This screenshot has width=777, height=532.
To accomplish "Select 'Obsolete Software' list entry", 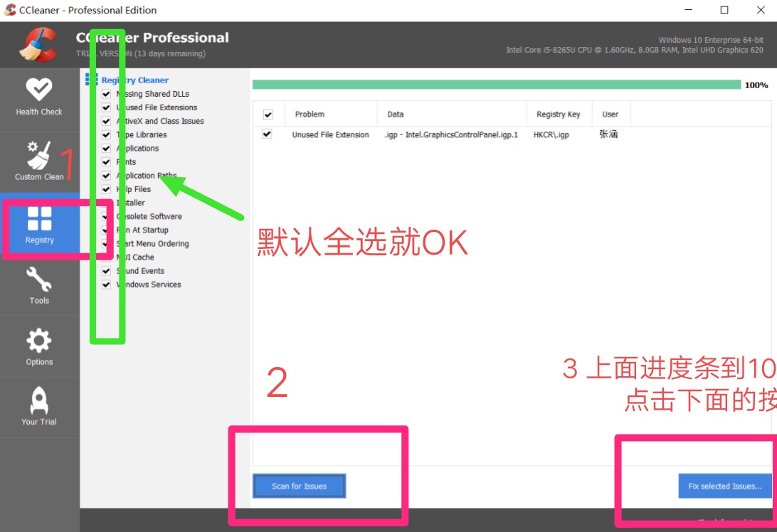I will [149, 216].
